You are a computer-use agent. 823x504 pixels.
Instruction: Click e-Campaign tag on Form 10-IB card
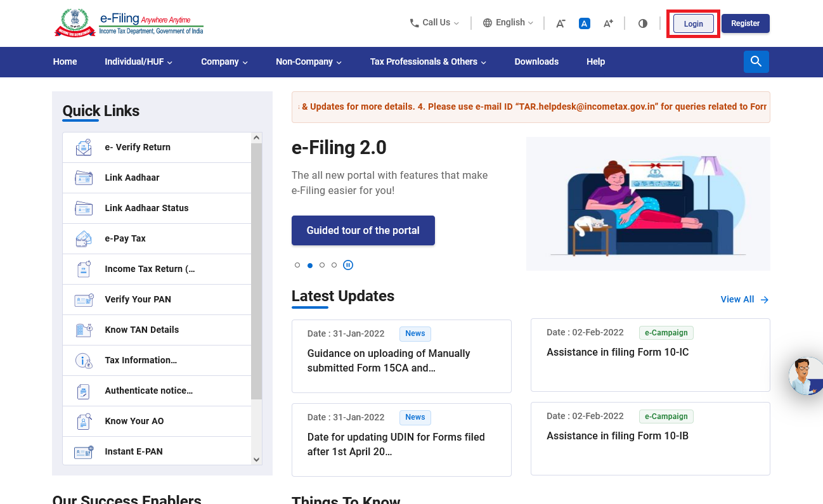point(666,417)
